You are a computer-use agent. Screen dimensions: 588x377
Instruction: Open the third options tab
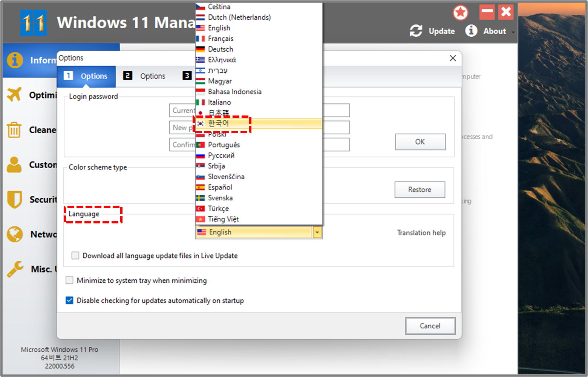187,76
